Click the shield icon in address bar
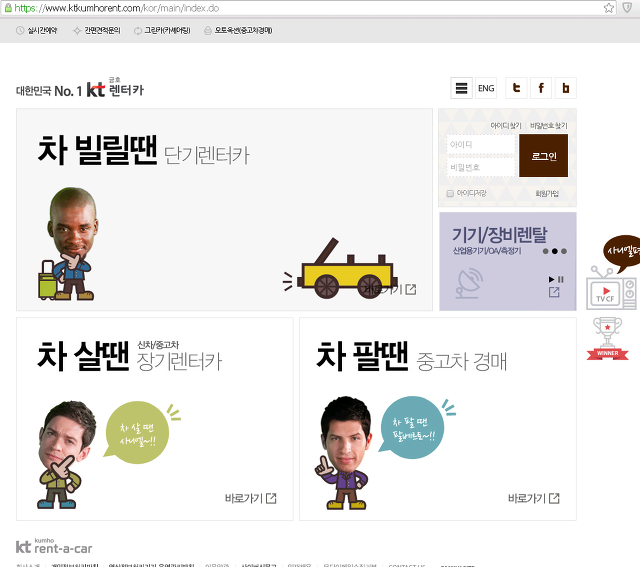Screen dimensions: 640x567 (x=627, y=8)
